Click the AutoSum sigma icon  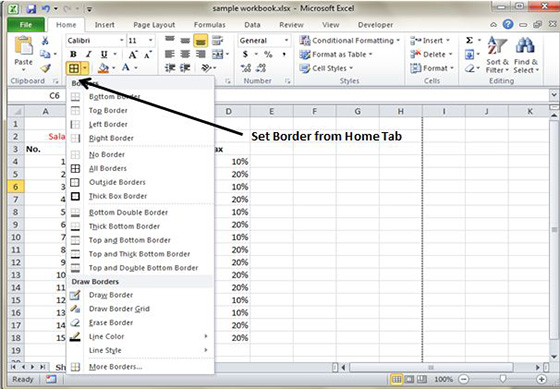pyautogui.click(x=469, y=41)
